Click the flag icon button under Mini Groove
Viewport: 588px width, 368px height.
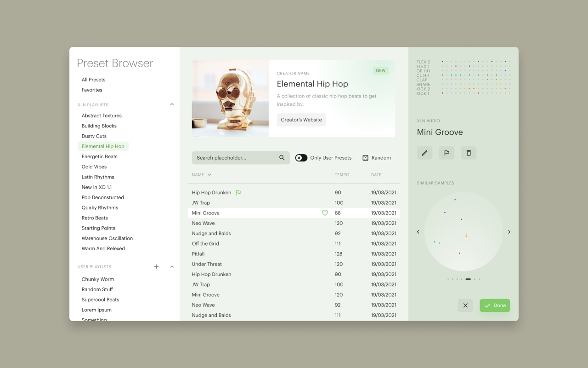pyautogui.click(x=447, y=153)
